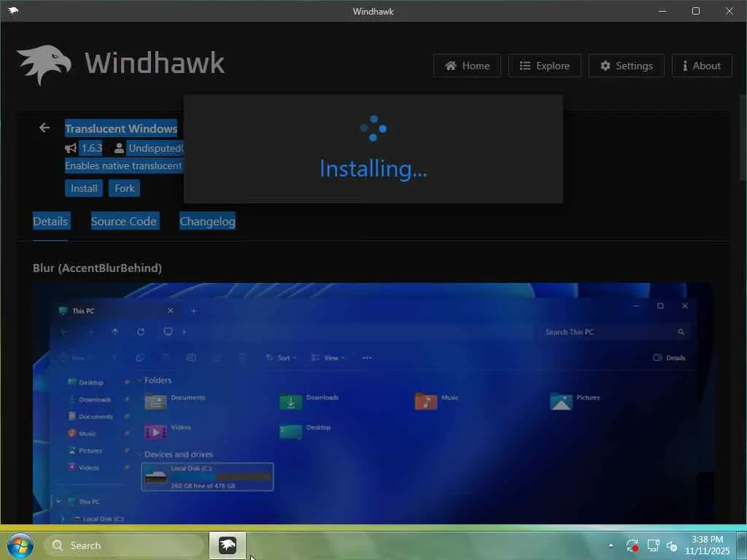Click the user icon beside author name
747x560 pixels.
click(119, 148)
